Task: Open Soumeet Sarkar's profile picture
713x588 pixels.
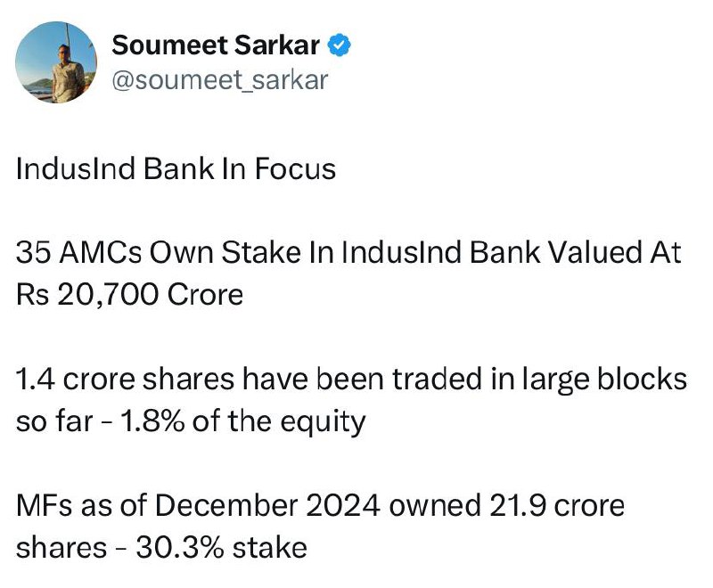Action: tap(56, 62)
